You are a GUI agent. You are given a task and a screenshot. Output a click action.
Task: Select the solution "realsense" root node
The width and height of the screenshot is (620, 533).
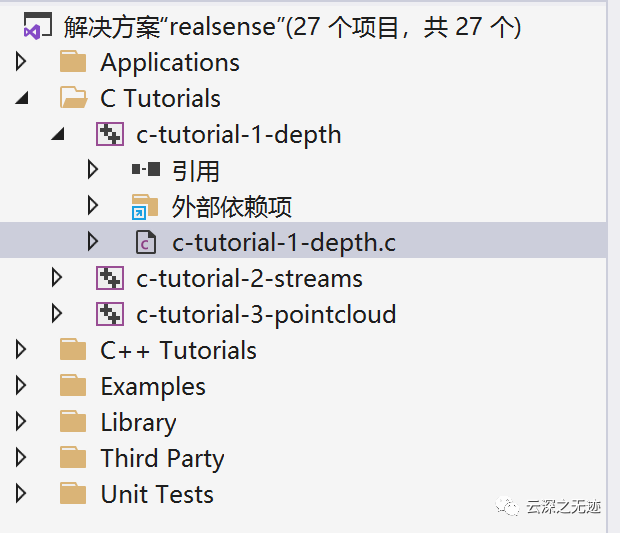[292, 27]
